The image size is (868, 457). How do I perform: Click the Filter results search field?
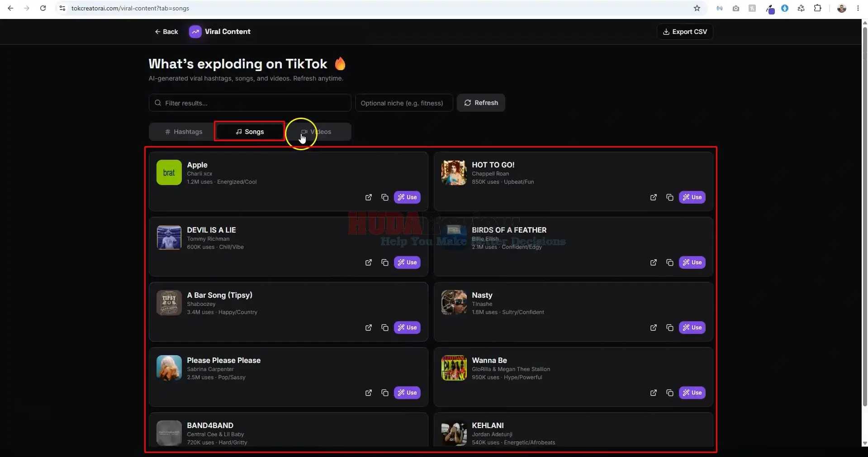coord(250,103)
